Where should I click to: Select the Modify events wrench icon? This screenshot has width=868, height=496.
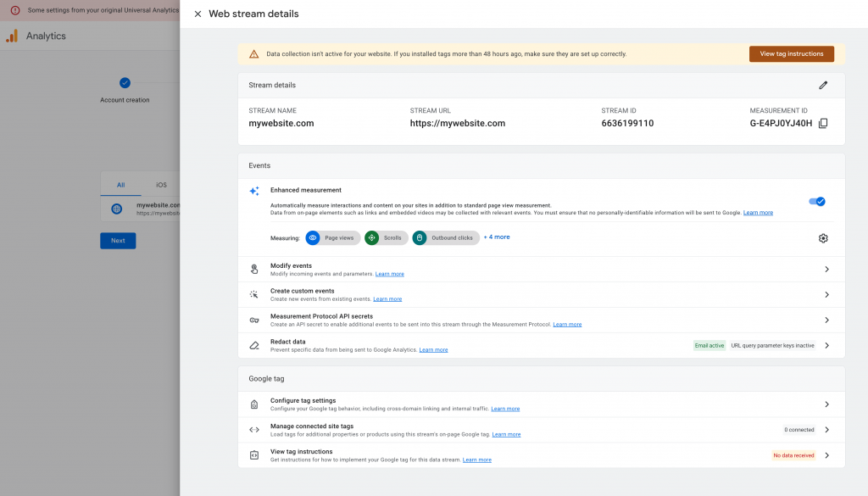(x=253, y=269)
